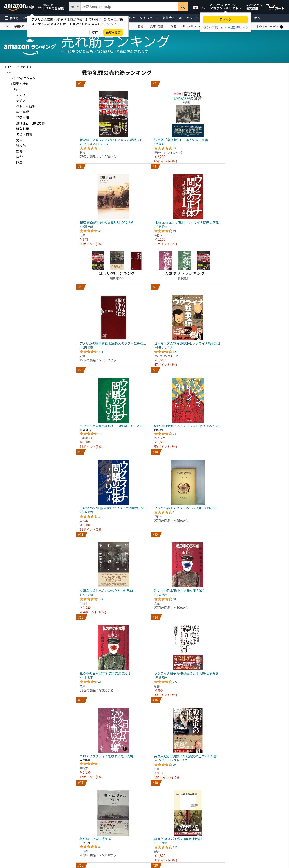The image size is (289, 868).
Task: Click the 本のキャンペーン tag icon
Action: 282,27
